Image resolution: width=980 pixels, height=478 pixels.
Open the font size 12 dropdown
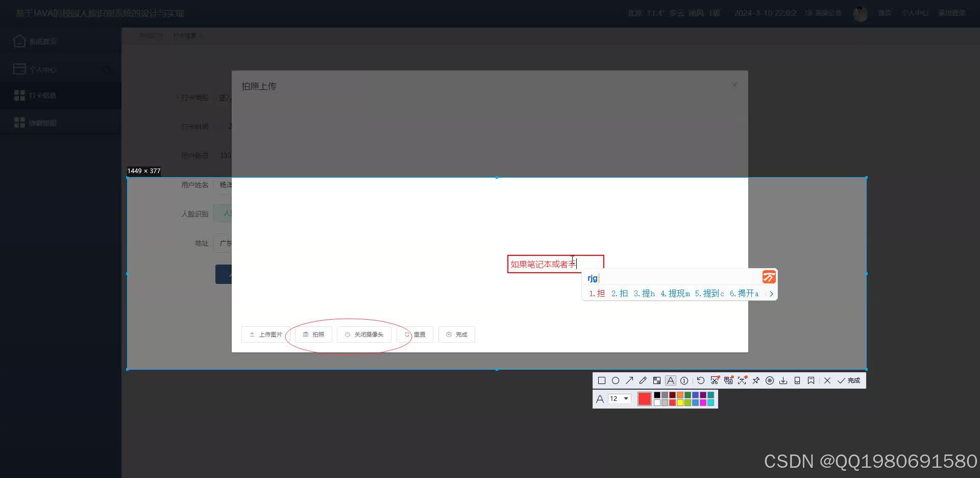pyautogui.click(x=620, y=398)
